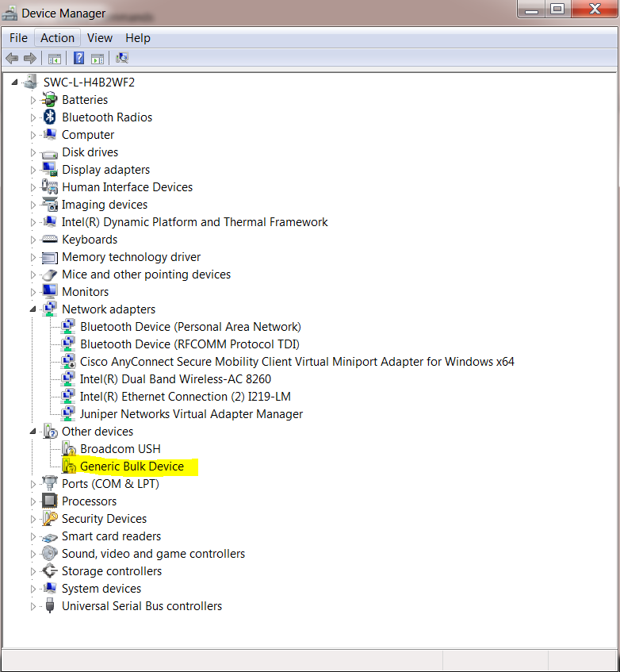
Task: Open the Action menu
Action: (57, 38)
